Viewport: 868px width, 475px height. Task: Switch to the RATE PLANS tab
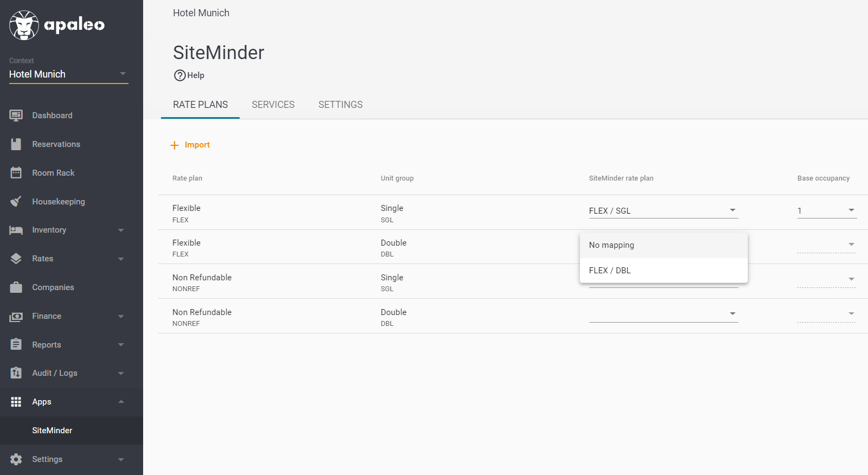pos(201,105)
